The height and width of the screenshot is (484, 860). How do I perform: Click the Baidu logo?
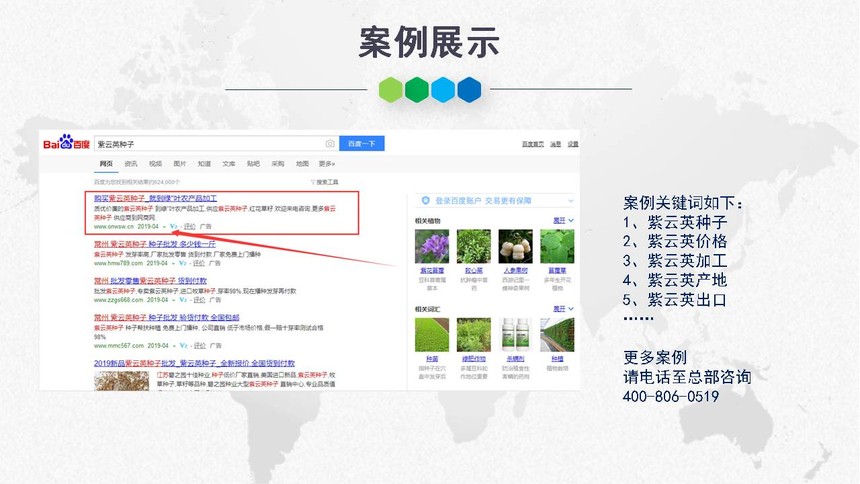point(66,143)
